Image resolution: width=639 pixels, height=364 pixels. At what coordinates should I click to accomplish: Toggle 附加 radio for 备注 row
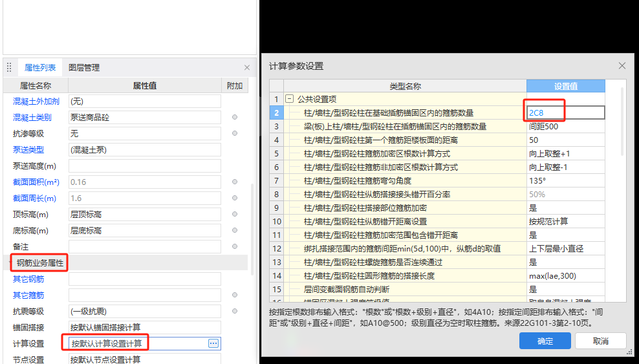pos(235,246)
